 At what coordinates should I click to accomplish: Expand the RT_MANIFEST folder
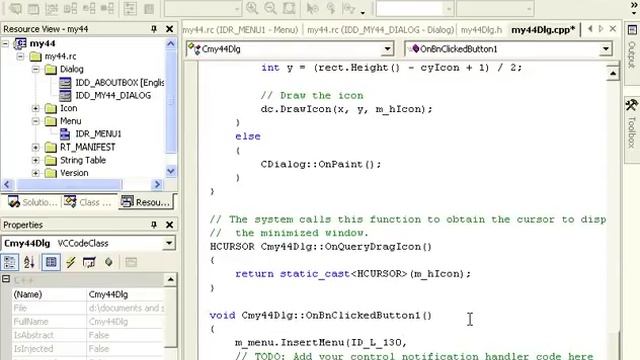click(36, 147)
